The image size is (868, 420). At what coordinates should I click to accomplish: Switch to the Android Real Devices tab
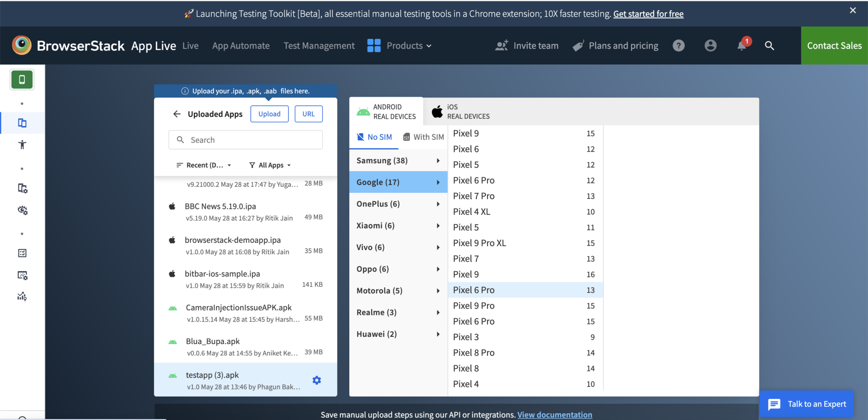click(386, 111)
